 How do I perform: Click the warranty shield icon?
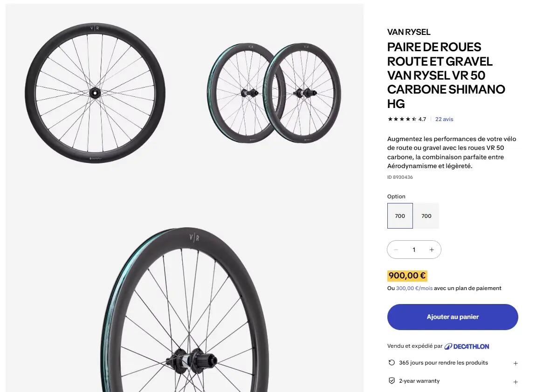click(x=392, y=380)
